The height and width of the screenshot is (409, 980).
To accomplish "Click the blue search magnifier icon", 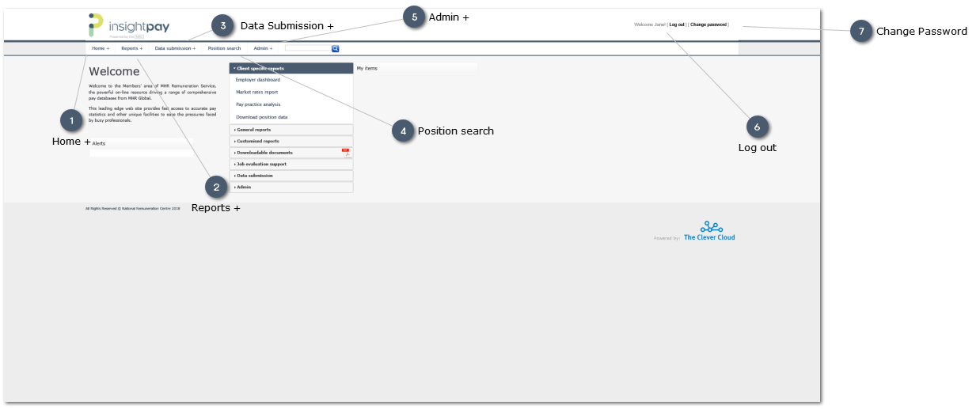I will (336, 48).
